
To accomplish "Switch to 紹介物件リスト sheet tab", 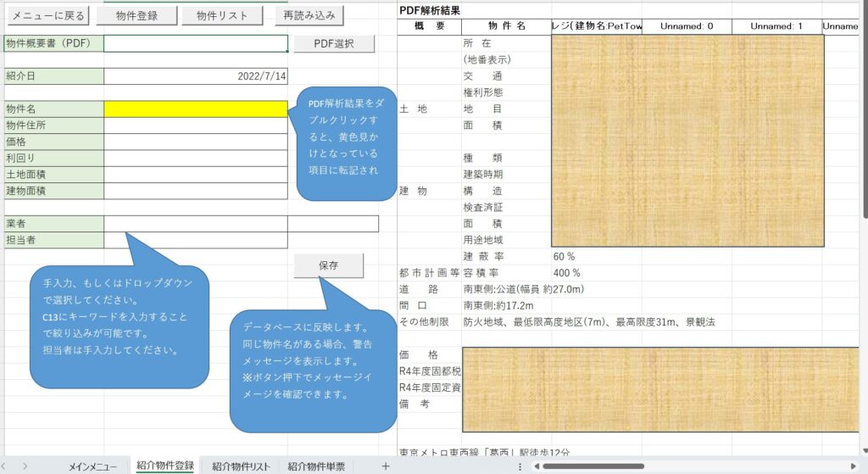I will point(241,466).
